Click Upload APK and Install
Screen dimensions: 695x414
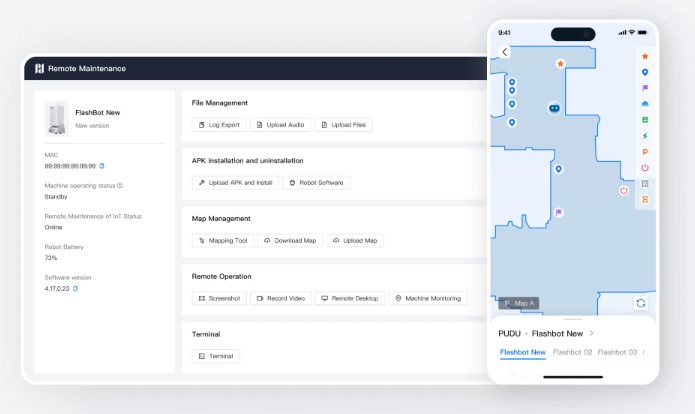[x=235, y=183]
